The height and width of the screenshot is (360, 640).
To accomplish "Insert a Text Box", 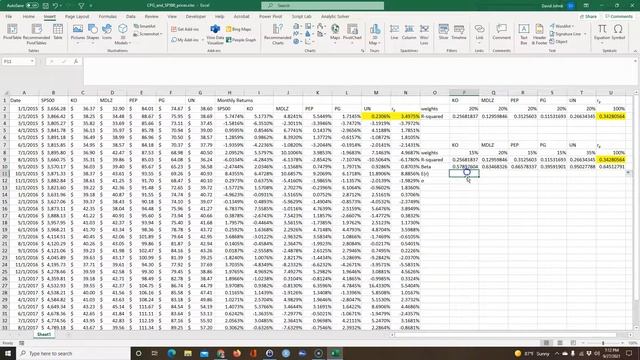I will click(524, 33).
